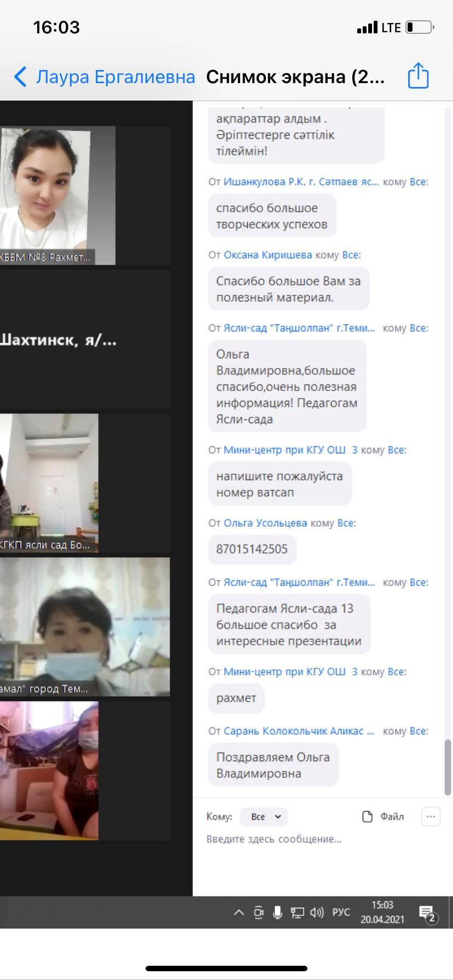This screenshot has height=980, width=453.
Task: Switch the РУС input language
Action: [x=341, y=912]
